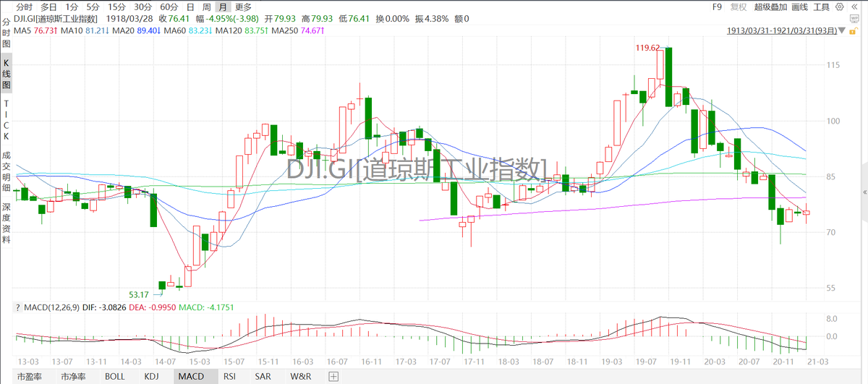868x384 pixels.
Task: Click 收 76.41 close value
Action: click(174, 19)
